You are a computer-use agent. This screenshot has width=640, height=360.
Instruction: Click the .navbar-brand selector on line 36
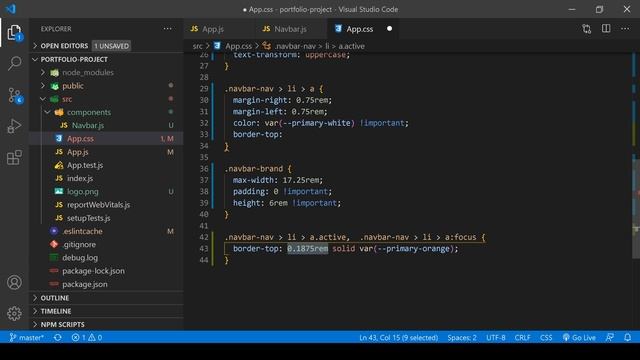pyautogui.click(x=253, y=169)
